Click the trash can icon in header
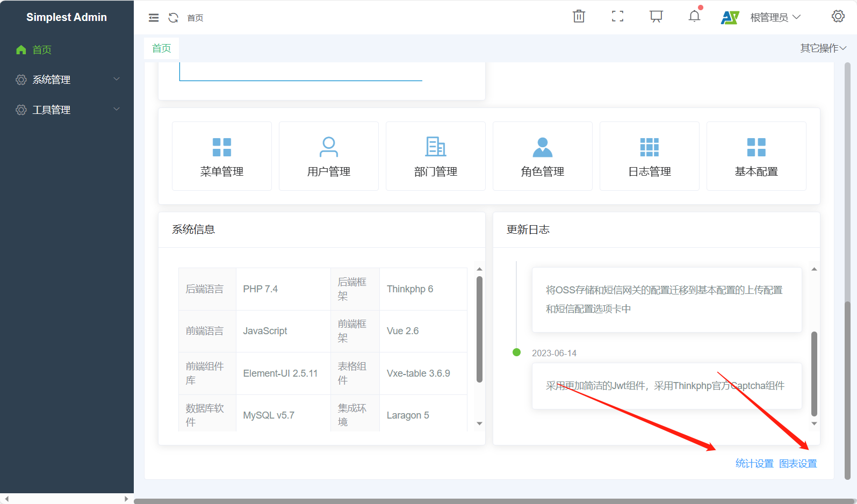The width and height of the screenshot is (857, 504). pos(579,17)
